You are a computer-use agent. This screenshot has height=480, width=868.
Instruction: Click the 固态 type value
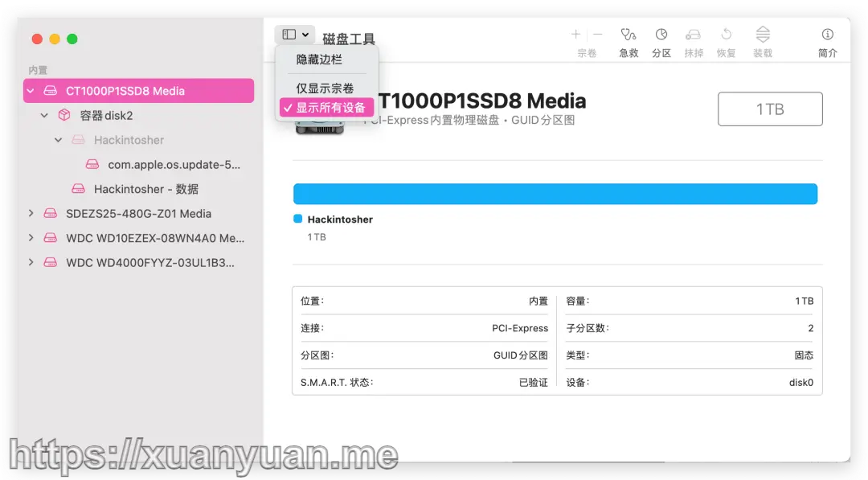[x=804, y=355]
